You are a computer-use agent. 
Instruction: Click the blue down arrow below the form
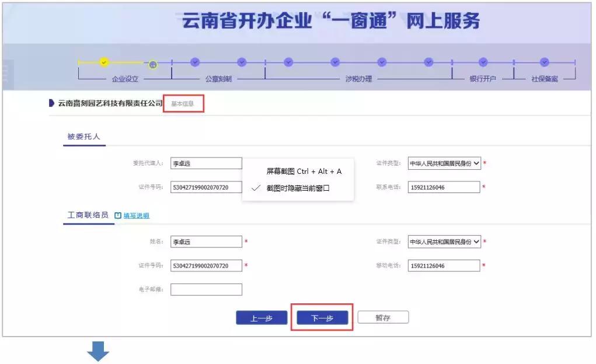(x=99, y=351)
